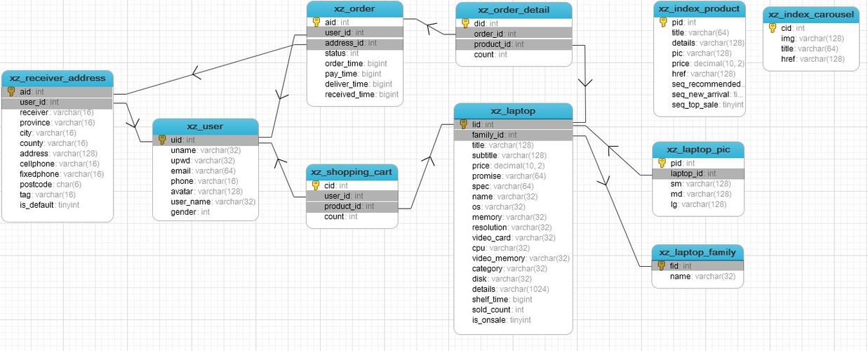Click the key icon beside fid in xz_laptop_family
Image resolution: width=868 pixels, height=351 pixels.
(x=661, y=266)
